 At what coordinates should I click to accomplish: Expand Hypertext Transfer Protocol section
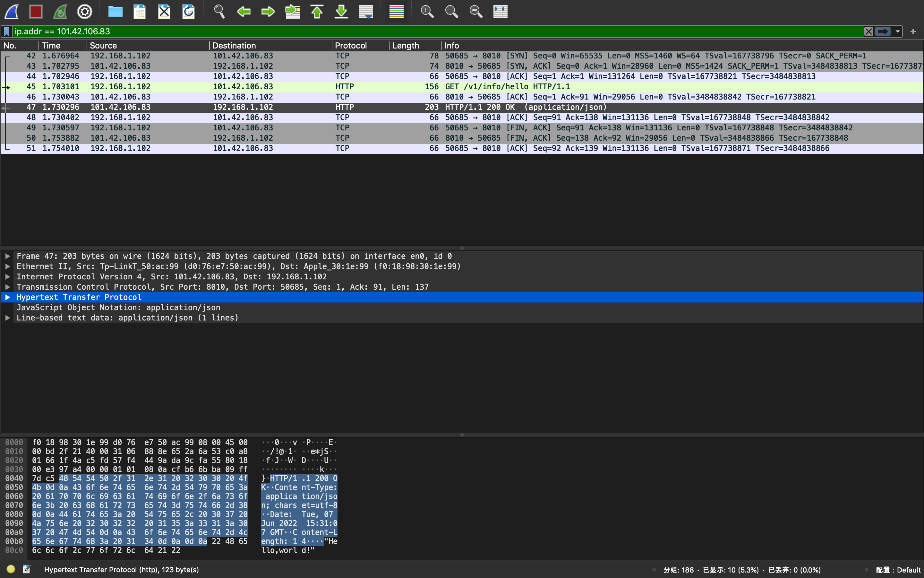(7, 297)
